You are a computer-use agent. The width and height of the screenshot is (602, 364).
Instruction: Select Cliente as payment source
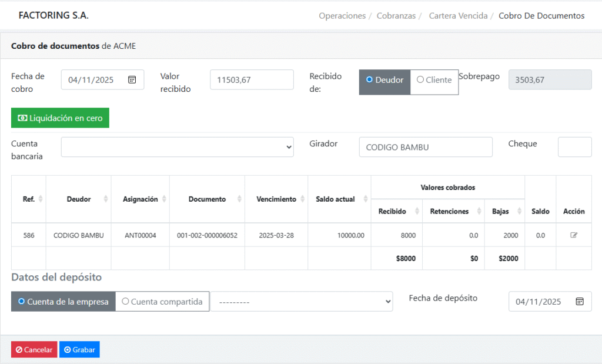pos(434,80)
